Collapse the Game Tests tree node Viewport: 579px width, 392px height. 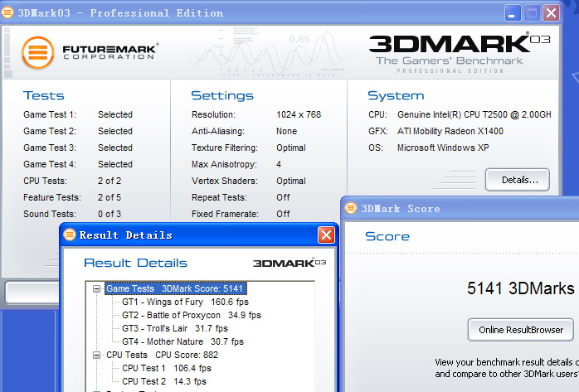pos(97,289)
